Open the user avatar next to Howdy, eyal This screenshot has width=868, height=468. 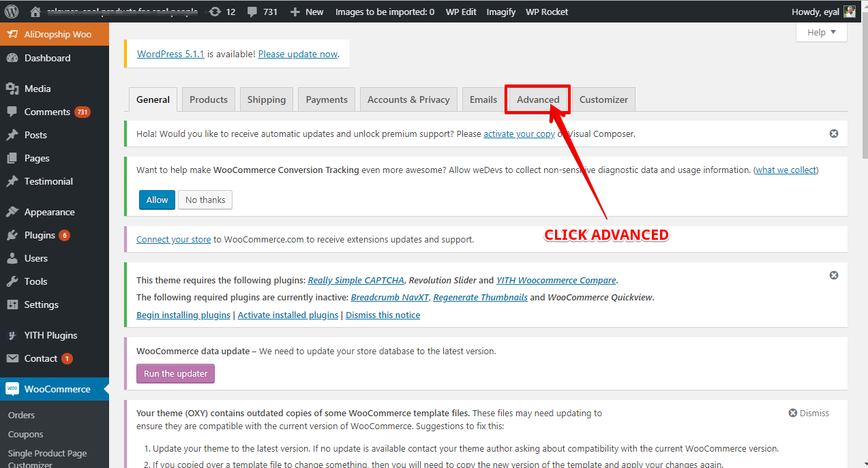[x=850, y=12]
